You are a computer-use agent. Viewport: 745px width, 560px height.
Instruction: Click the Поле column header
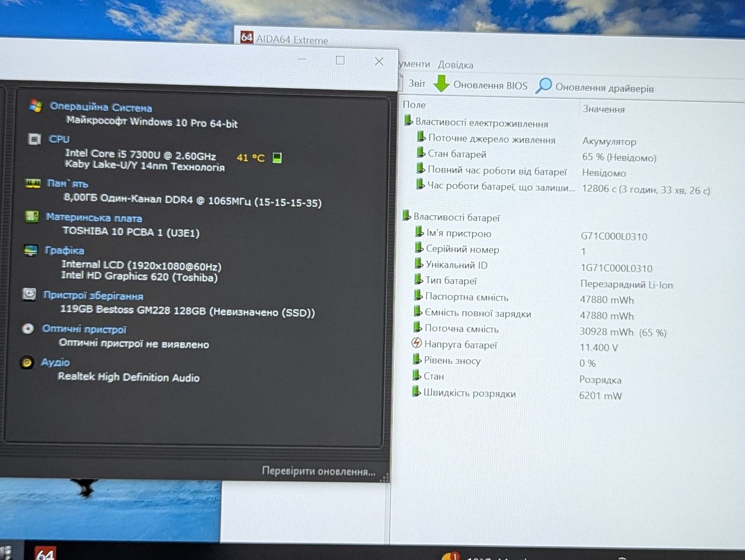414,105
